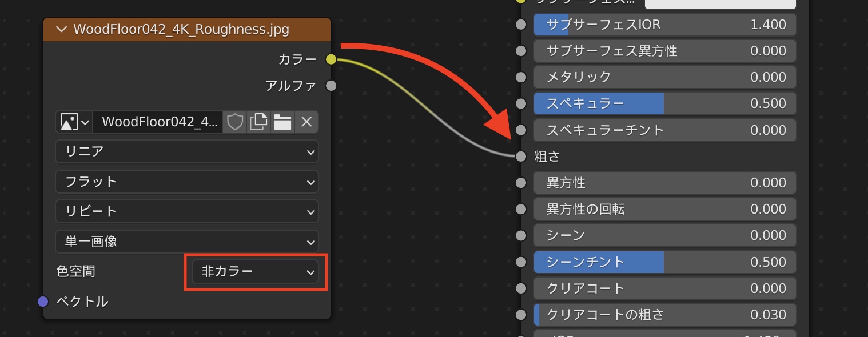Open the フラット projection dropdown
This screenshot has height=337, width=868.
click(x=187, y=182)
